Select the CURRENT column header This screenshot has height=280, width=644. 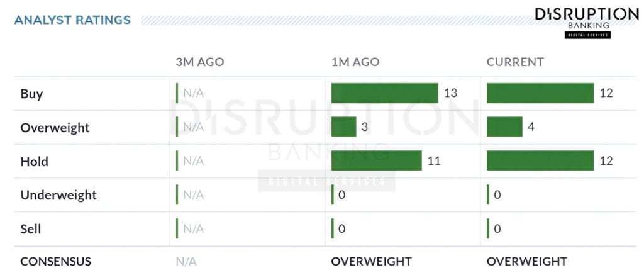[x=515, y=62]
